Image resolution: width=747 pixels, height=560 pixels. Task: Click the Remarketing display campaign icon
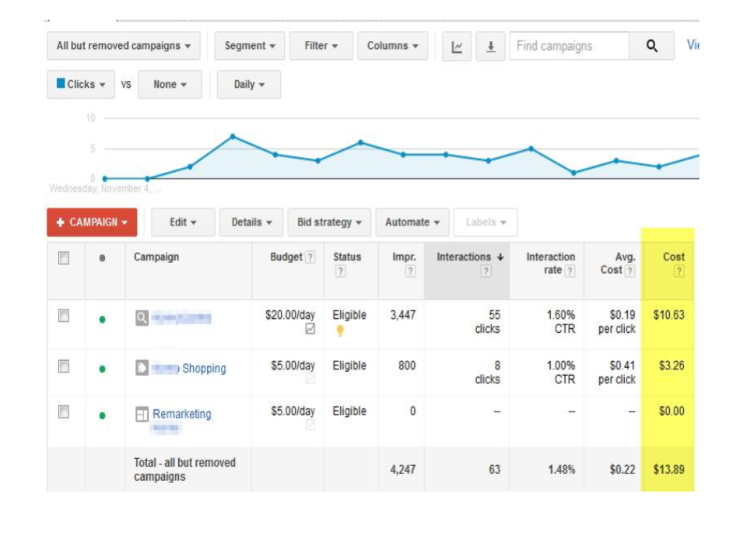tap(142, 413)
